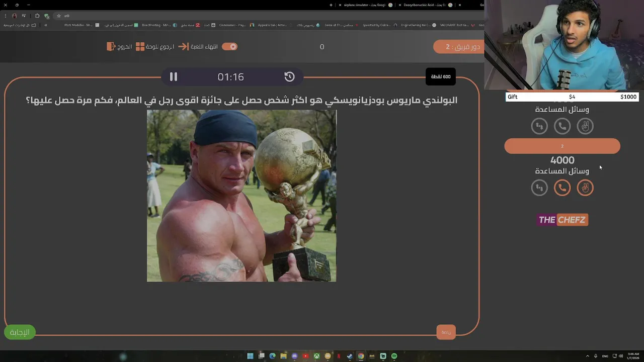This screenshot has height=362, width=644.
Task: Reveal the answer with the green الإجابة button
Action: 20,332
